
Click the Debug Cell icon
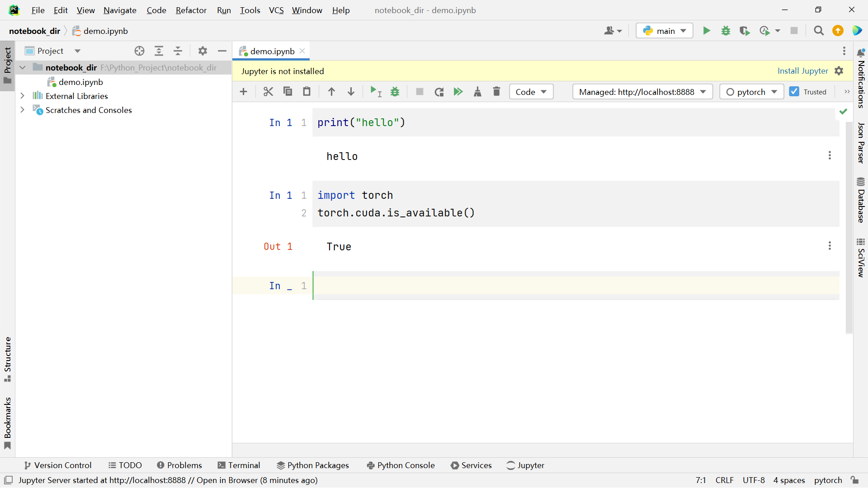(395, 92)
